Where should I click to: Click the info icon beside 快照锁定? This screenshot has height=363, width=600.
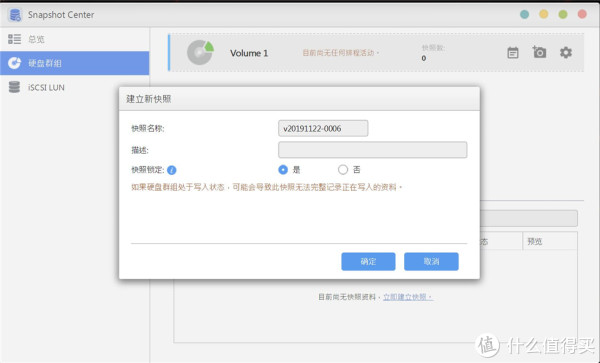tap(172, 170)
